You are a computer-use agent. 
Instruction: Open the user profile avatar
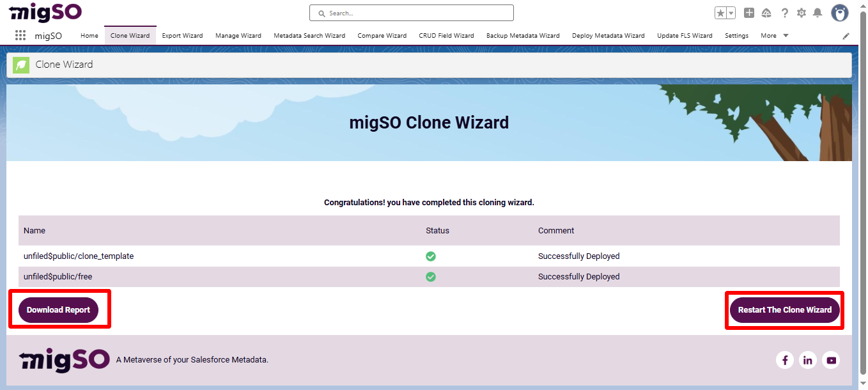(840, 13)
